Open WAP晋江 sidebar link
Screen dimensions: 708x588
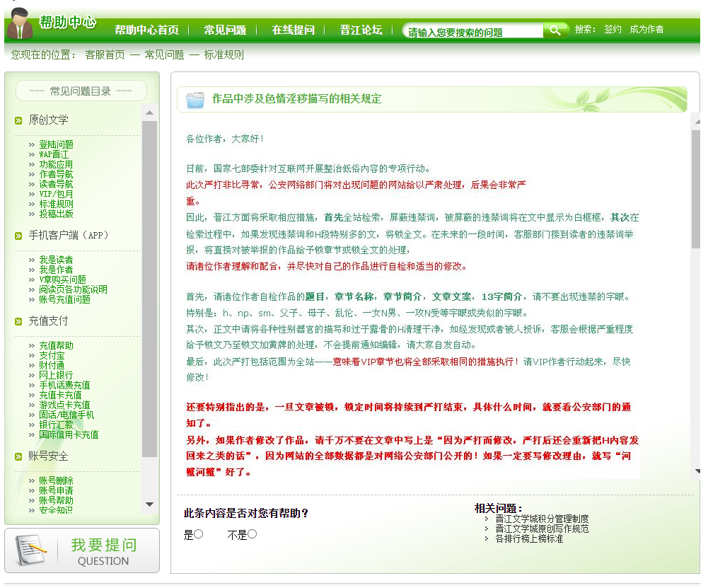coord(54,154)
